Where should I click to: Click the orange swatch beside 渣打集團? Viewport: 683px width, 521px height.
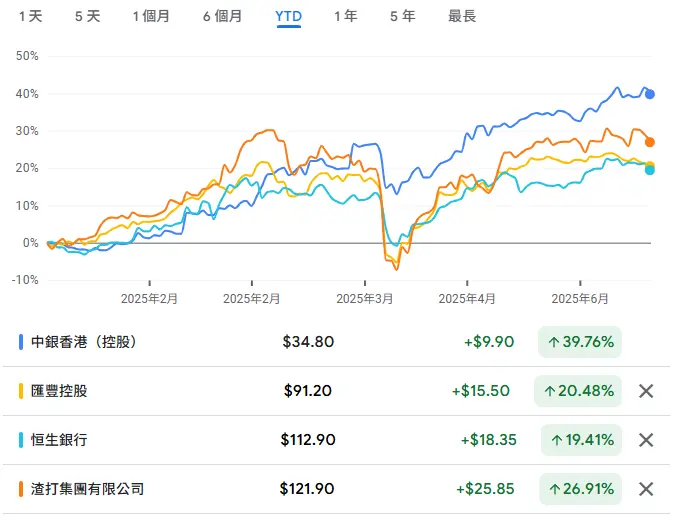[x=21, y=489]
